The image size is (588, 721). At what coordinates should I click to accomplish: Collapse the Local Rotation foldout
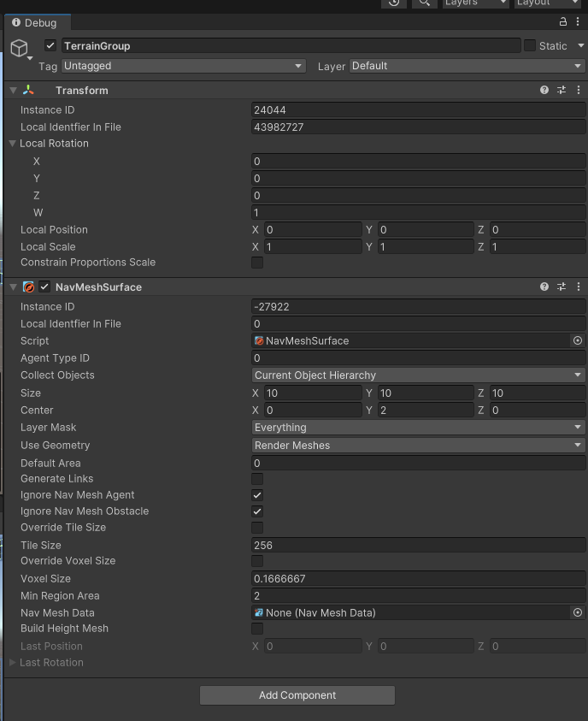(13, 144)
